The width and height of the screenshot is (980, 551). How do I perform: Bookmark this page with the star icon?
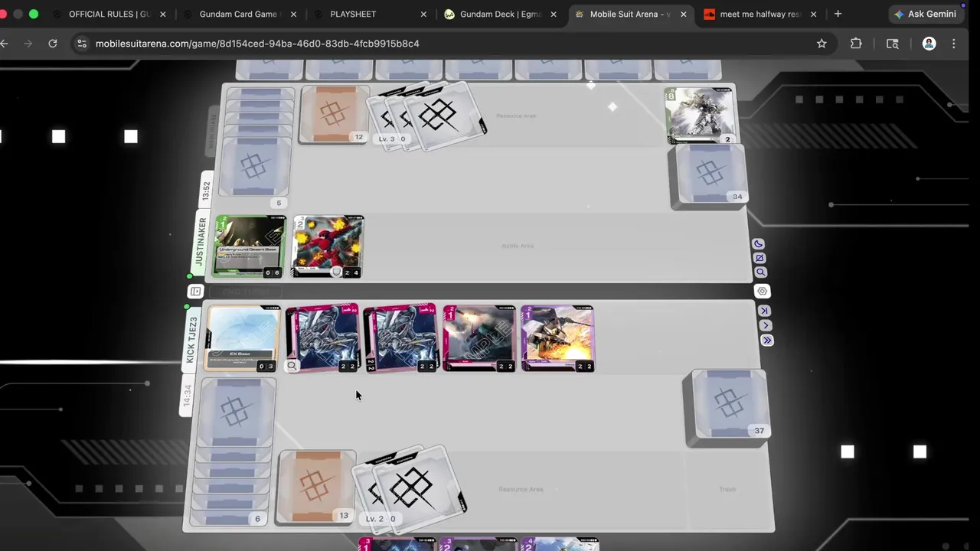pos(822,44)
